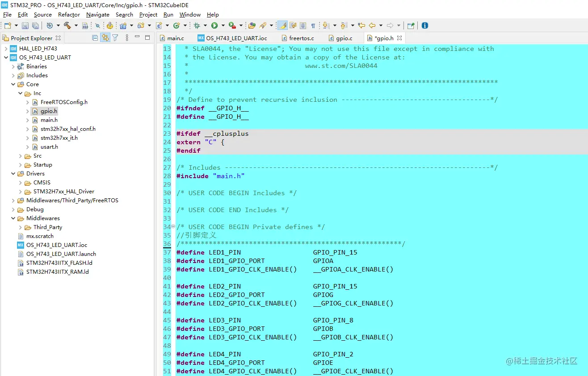This screenshot has width=588, height=376.
Task: Toggle Word Wrap toolbar icon
Action: 293,26
